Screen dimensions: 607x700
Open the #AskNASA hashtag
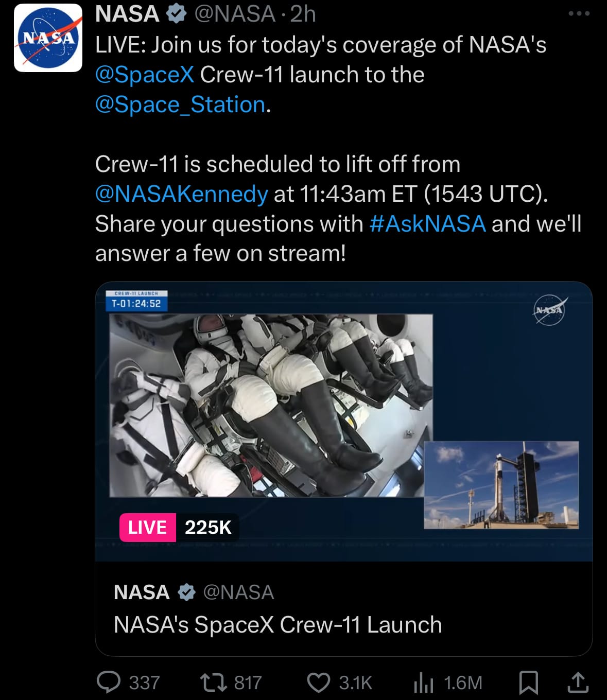click(x=427, y=224)
